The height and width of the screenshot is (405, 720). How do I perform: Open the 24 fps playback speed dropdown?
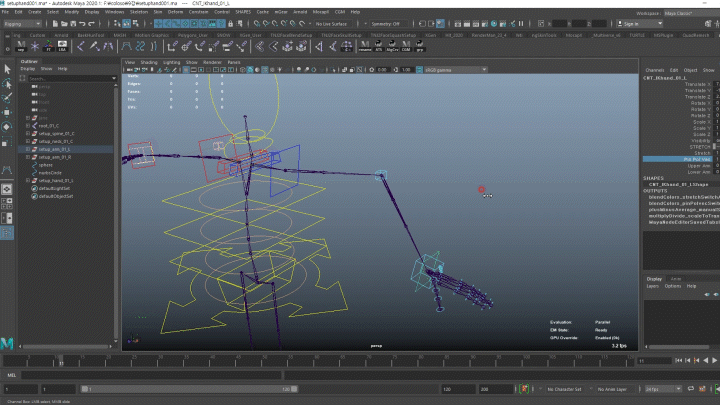pos(663,389)
